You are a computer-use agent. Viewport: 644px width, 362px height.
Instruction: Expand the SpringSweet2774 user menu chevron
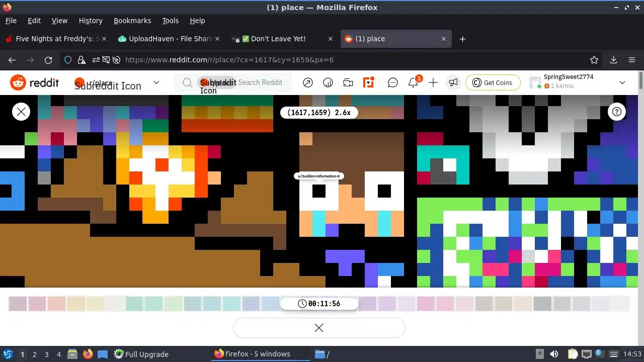pos(622,82)
